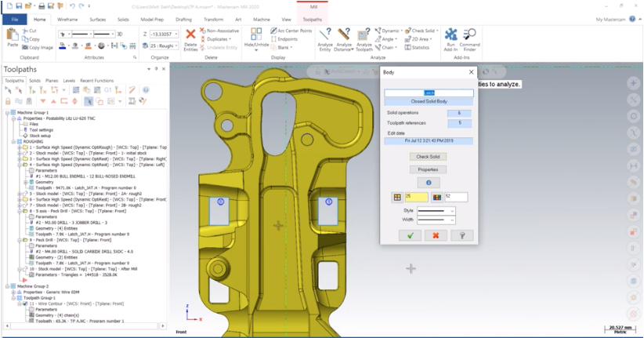Image resolution: width=644 pixels, height=338 pixels.
Task: Click the Delete Entities red X icon
Action: tap(190, 35)
